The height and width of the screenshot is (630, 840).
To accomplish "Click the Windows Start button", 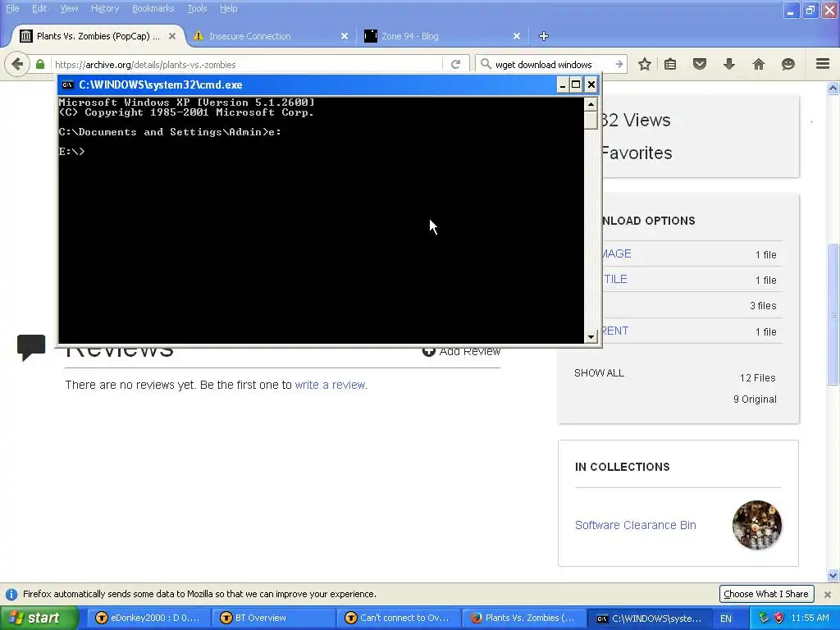I will pyautogui.click(x=39, y=618).
